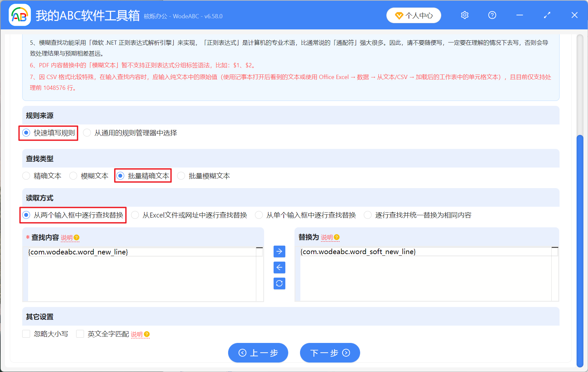The image size is (588, 372).
Task: Select the 模糊文本 radio option
Action: (x=73, y=176)
